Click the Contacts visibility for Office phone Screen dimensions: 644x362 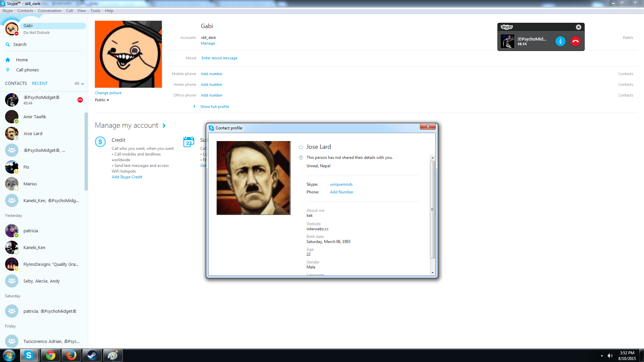(x=626, y=95)
